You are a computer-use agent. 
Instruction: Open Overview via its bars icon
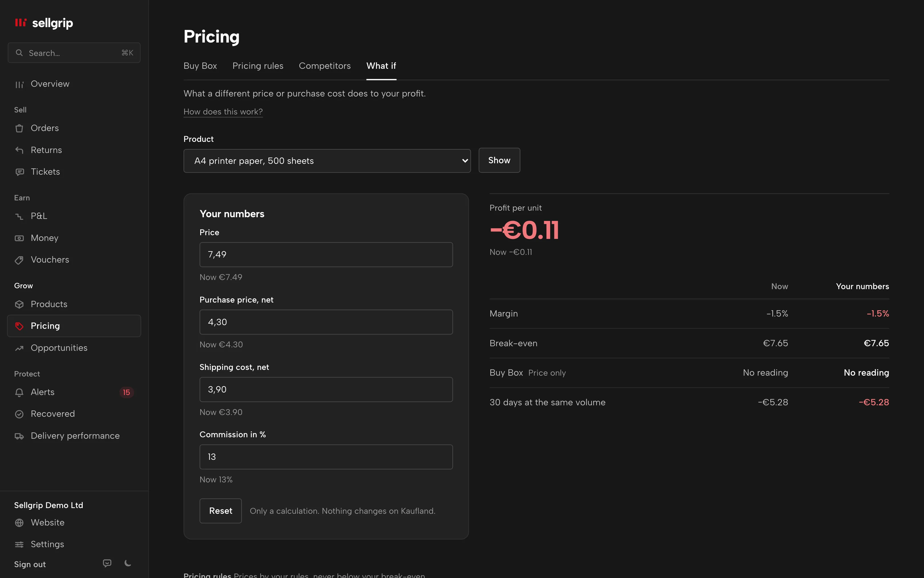(x=19, y=84)
